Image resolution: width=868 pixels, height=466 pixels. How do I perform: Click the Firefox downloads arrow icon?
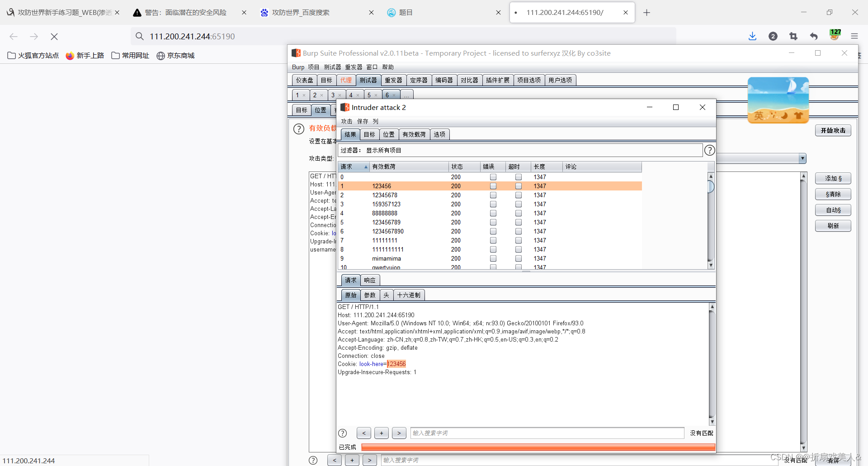752,36
